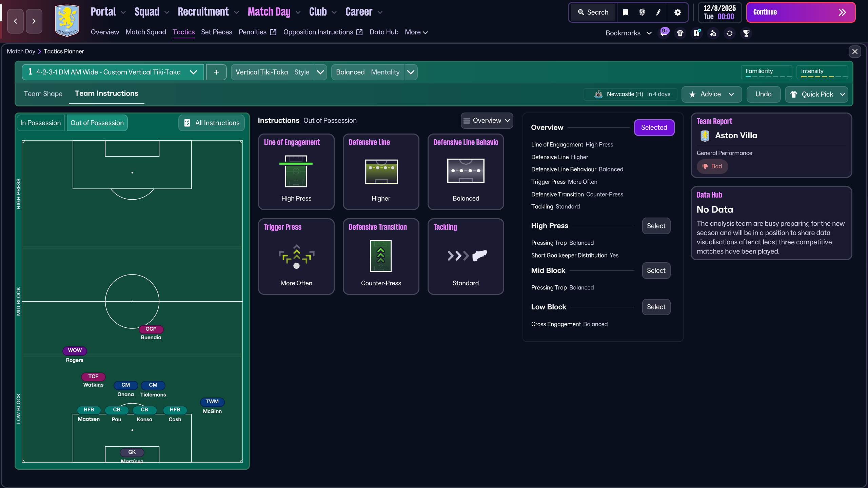Click the circular refresh arrows icon

[x=730, y=33]
